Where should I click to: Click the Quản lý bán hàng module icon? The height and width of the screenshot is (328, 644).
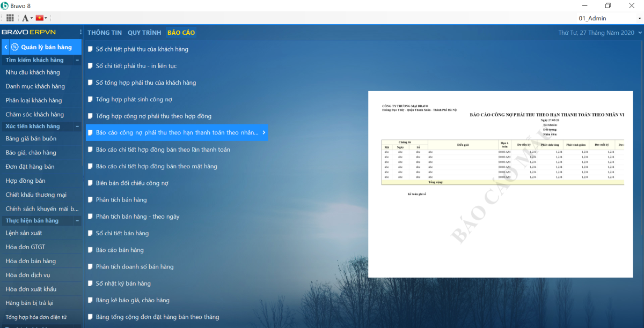pos(14,47)
